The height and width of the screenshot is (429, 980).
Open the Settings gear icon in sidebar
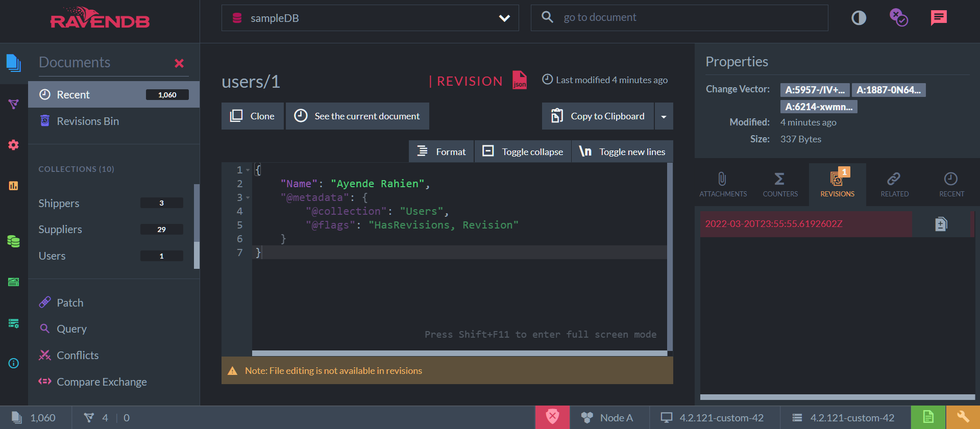(14, 145)
